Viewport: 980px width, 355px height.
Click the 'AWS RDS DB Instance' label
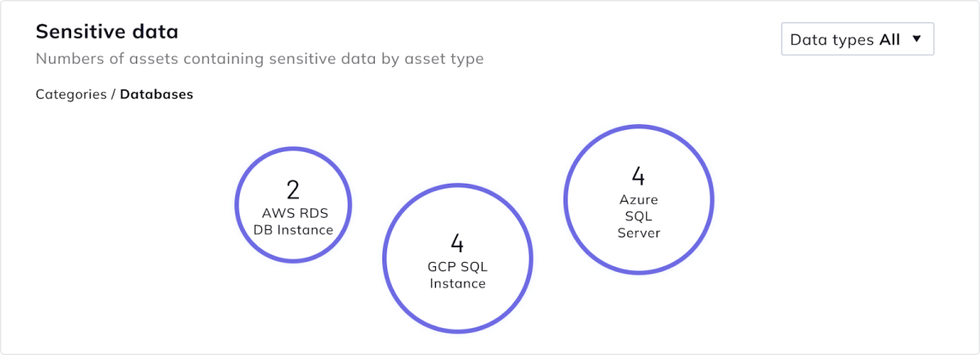tap(293, 221)
